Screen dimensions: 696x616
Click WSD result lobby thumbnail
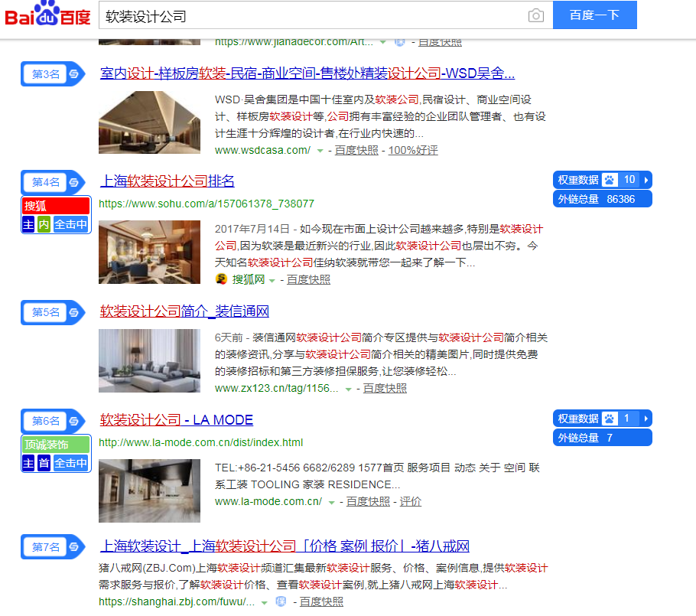149,122
